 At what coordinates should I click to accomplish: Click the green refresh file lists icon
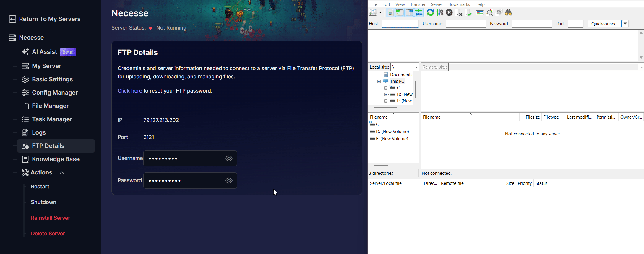pyautogui.click(x=430, y=13)
